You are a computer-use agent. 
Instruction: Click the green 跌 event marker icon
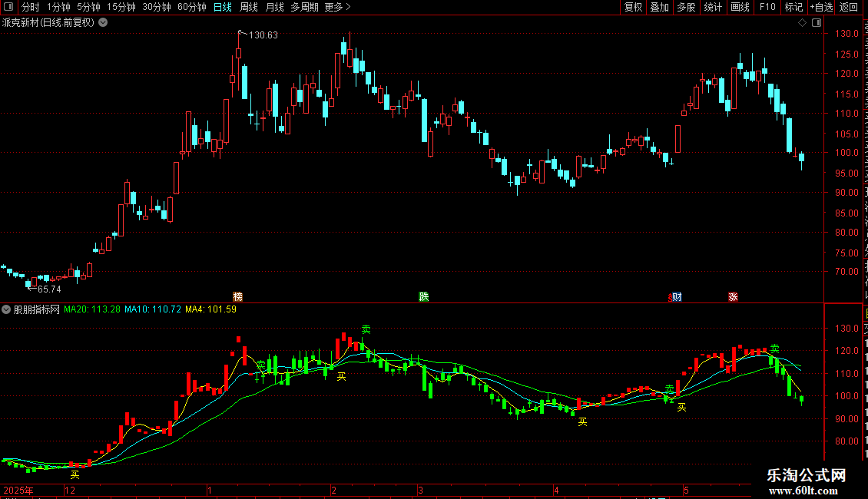[424, 296]
